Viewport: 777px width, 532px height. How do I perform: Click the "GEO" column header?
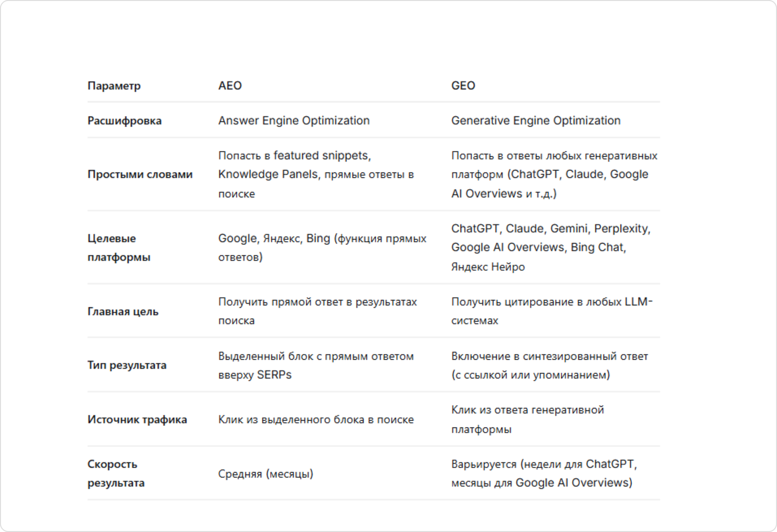463,86
